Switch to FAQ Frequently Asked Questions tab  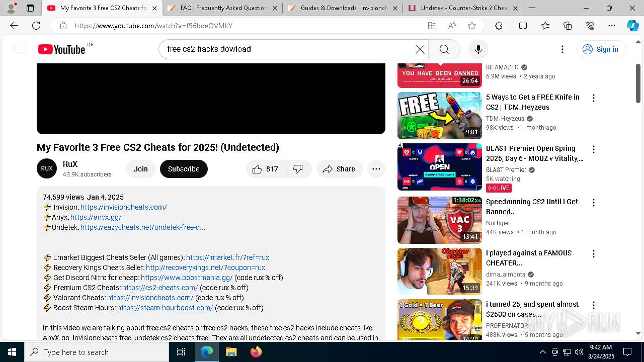point(222,8)
